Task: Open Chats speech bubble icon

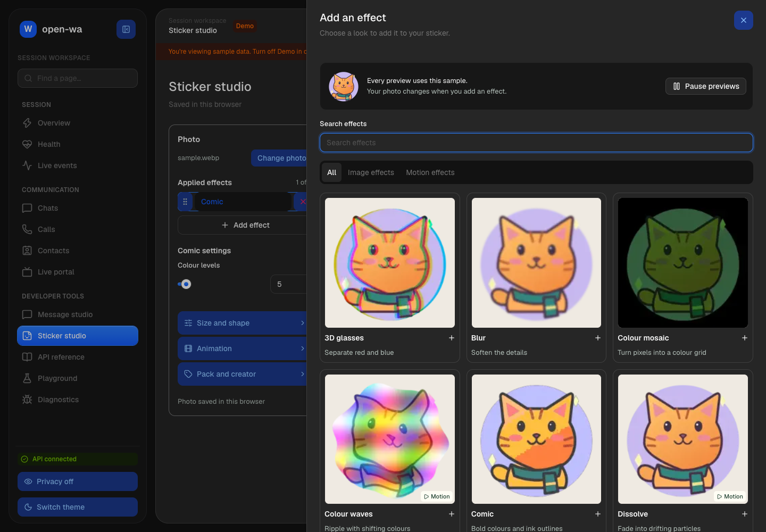Action: click(x=27, y=208)
